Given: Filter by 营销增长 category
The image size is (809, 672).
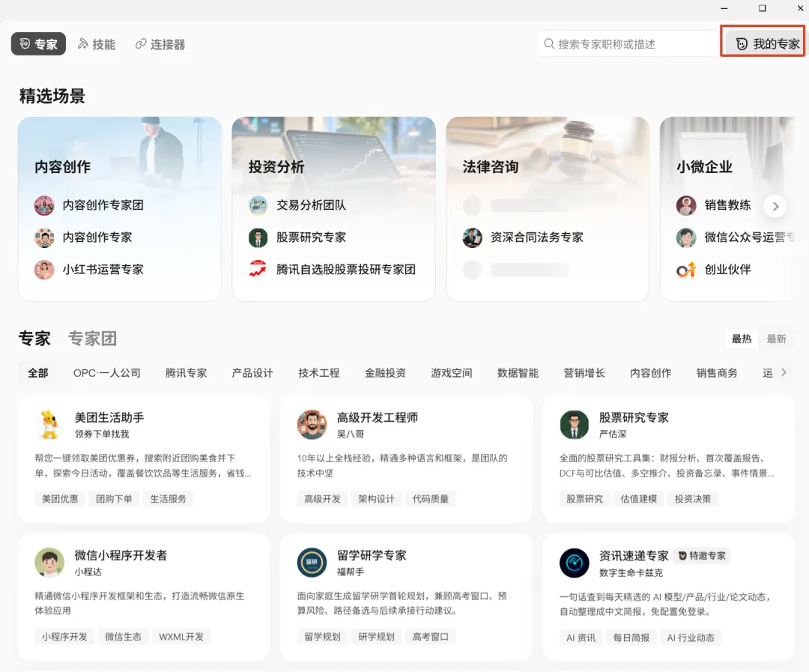Looking at the screenshot, I should point(584,372).
